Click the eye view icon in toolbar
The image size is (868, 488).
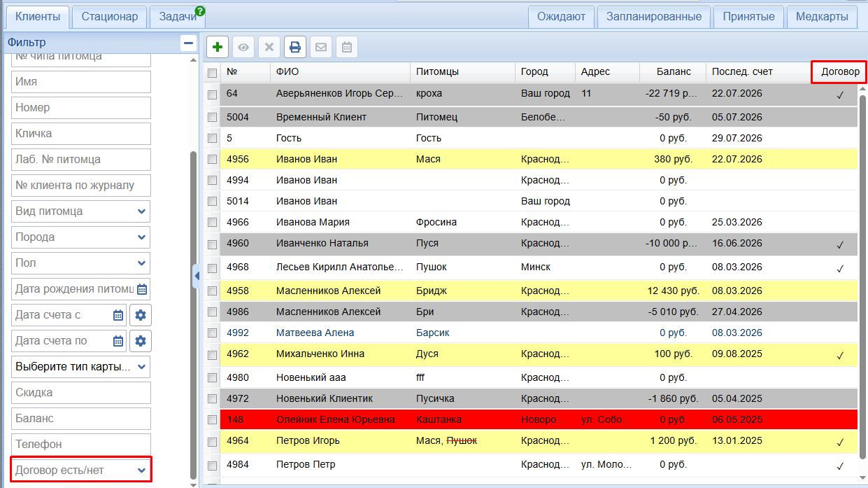[x=243, y=47]
